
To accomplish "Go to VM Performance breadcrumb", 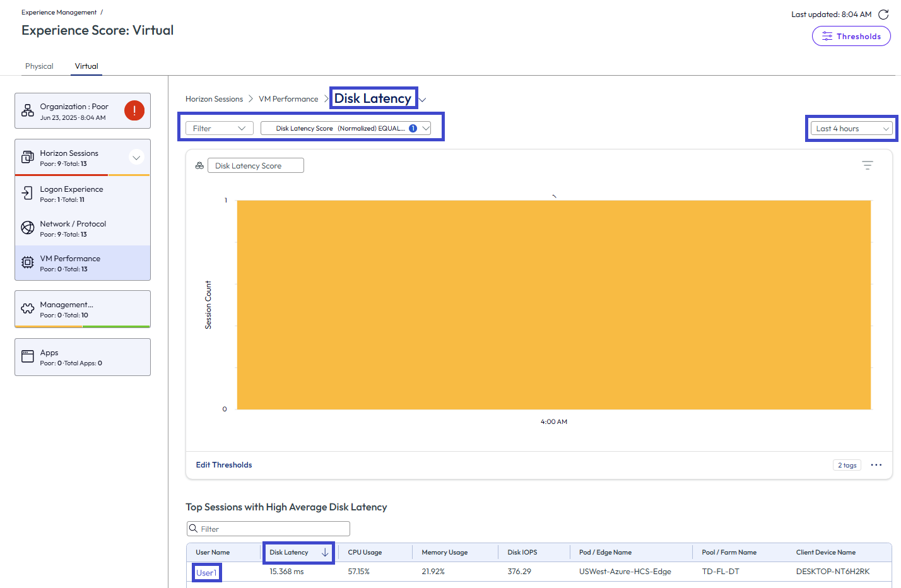I will (x=288, y=99).
